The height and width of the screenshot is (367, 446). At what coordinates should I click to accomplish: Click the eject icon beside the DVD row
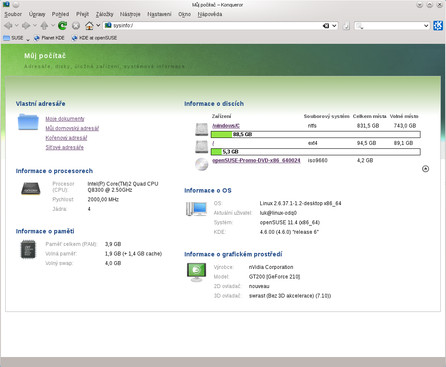point(425,169)
